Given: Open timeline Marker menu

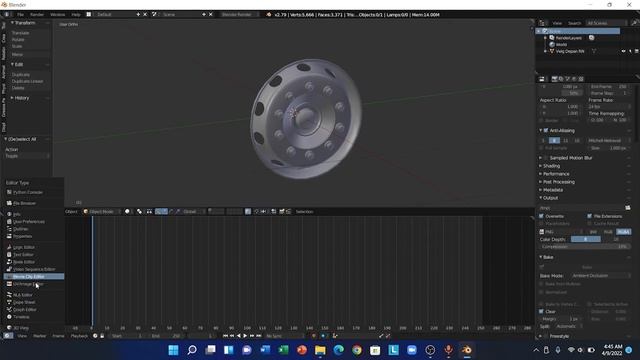Looking at the screenshot, I should point(40,336).
